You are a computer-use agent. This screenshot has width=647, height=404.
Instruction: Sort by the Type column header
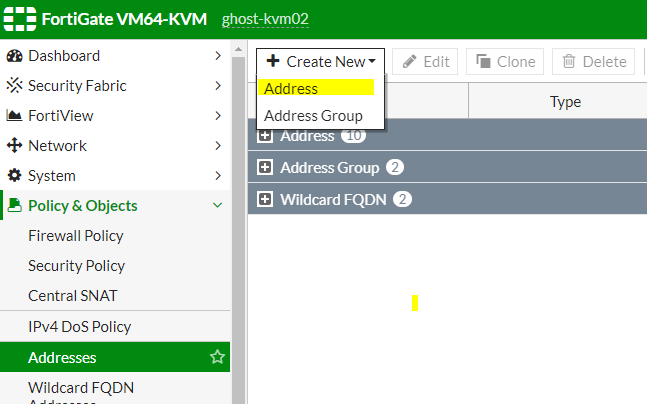[565, 101]
